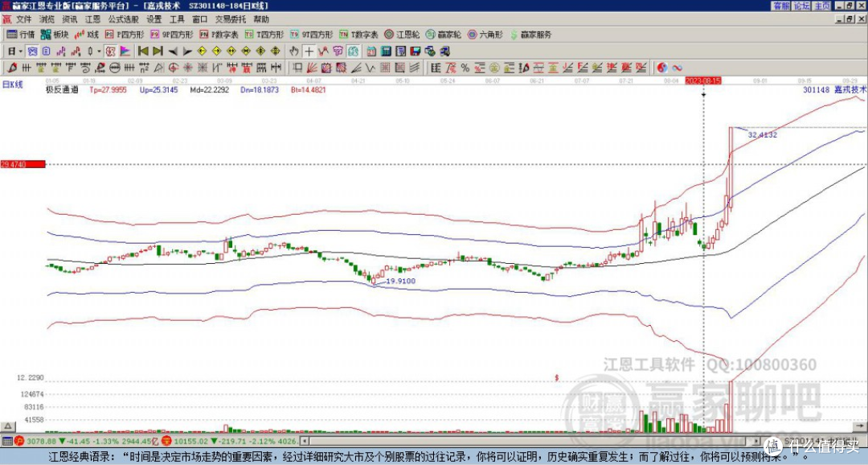Click the yin-yang icon
Image resolution: width=868 pixels, height=465 pixels.
coord(662,68)
